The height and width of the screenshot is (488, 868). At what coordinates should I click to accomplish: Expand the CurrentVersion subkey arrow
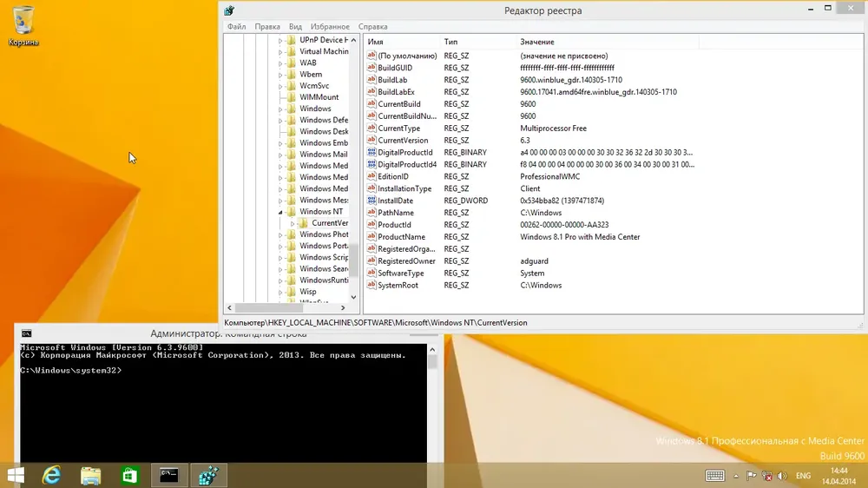point(293,223)
